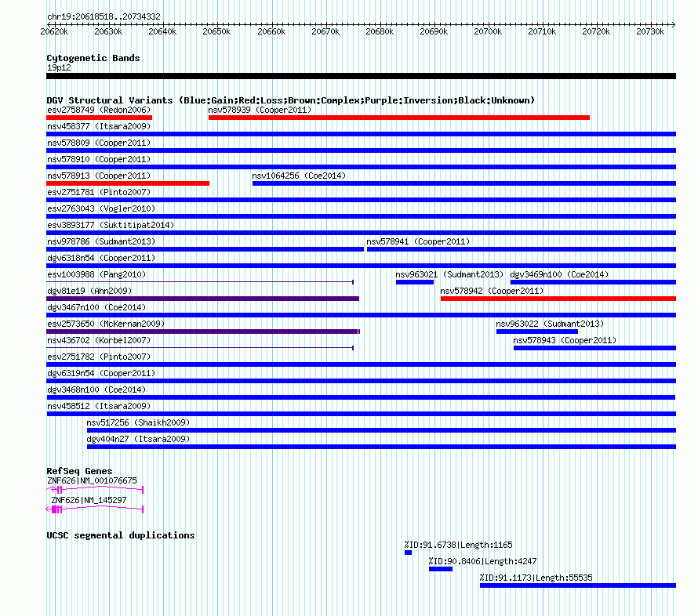The image size is (698, 616).
Task: Select the nsv578939 (Cooper2011) red loss bar
Action: pos(399,118)
